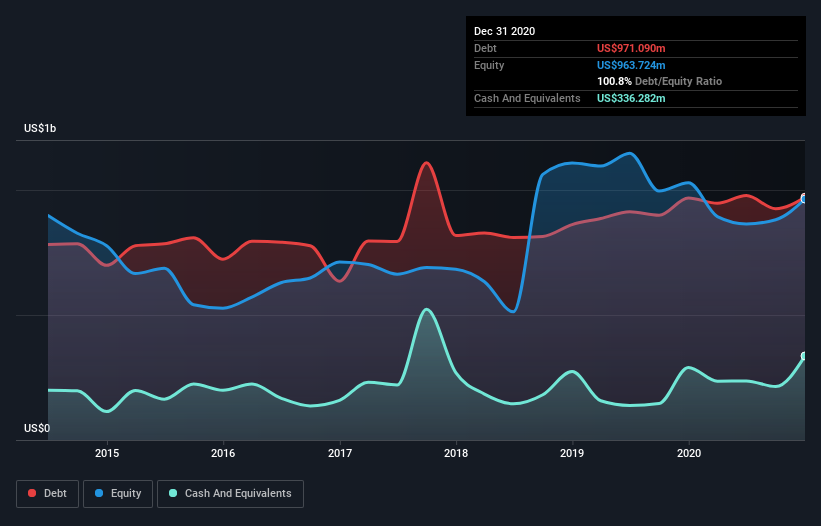The image size is (821, 526).
Task: Click the cash data point marker at 2020 end
Action: pyautogui.click(x=804, y=356)
